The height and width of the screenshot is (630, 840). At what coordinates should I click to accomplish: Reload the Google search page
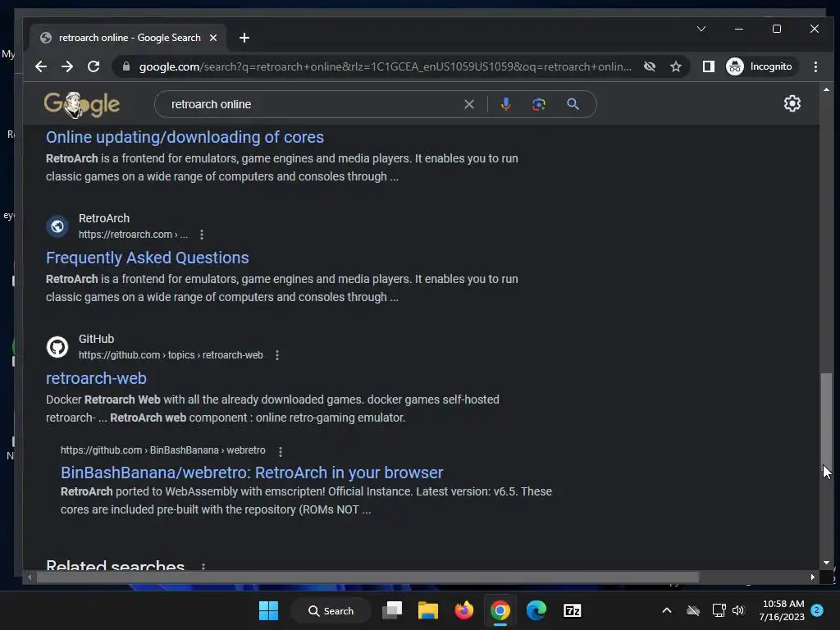click(x=94, y=66)
